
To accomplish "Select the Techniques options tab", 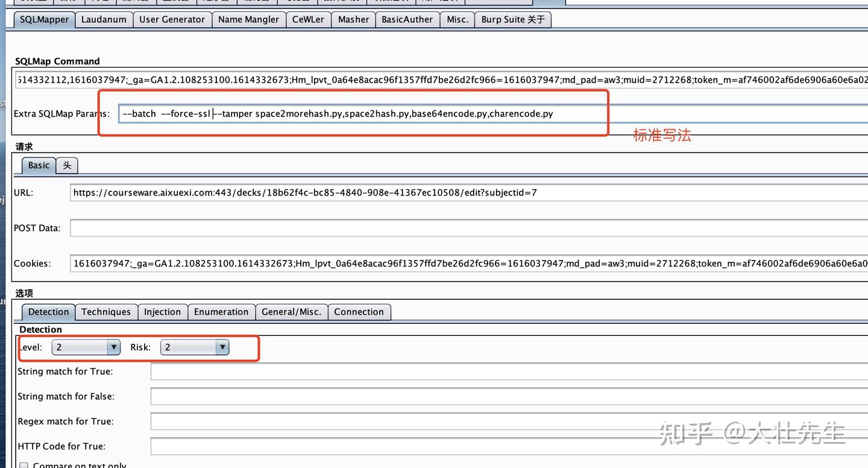I will 106,312.
